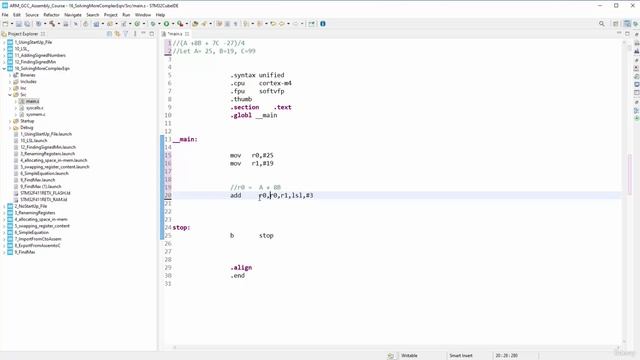Maximize the editor area
The height and width of the screenshot is (360, 640).
tap(627, 33)
